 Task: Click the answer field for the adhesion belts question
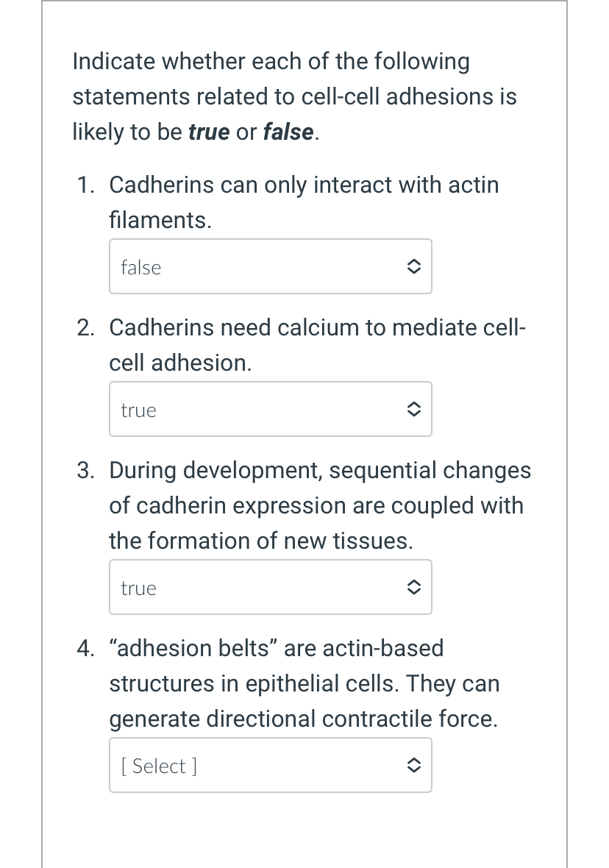point(270,765)
